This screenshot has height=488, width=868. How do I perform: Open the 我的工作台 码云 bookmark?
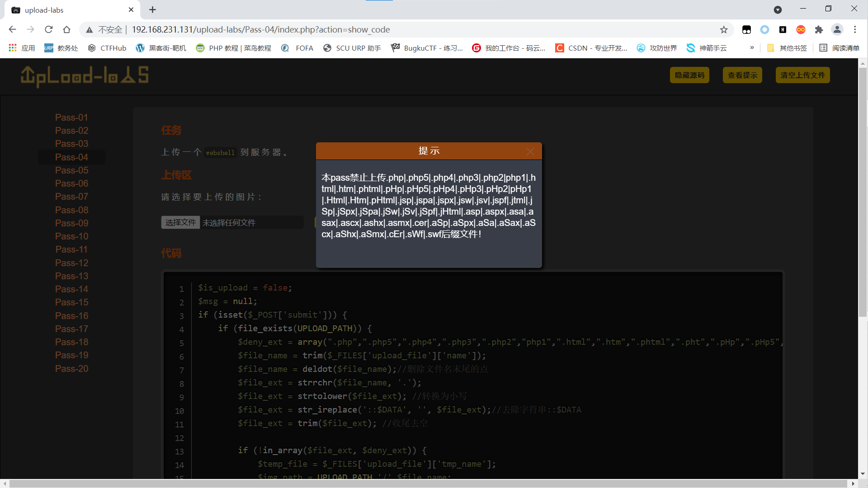click(509, 48)
